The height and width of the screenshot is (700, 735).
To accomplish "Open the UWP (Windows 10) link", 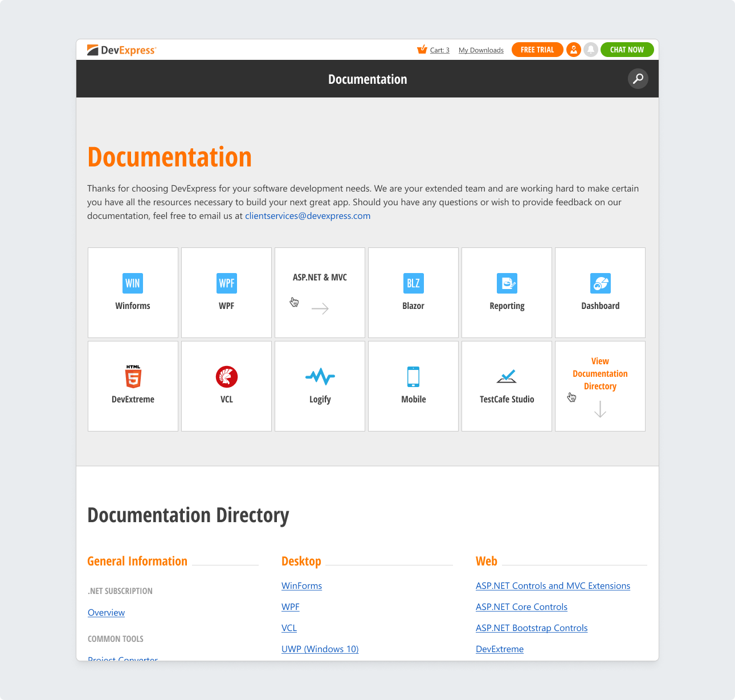I will (320, 649).
